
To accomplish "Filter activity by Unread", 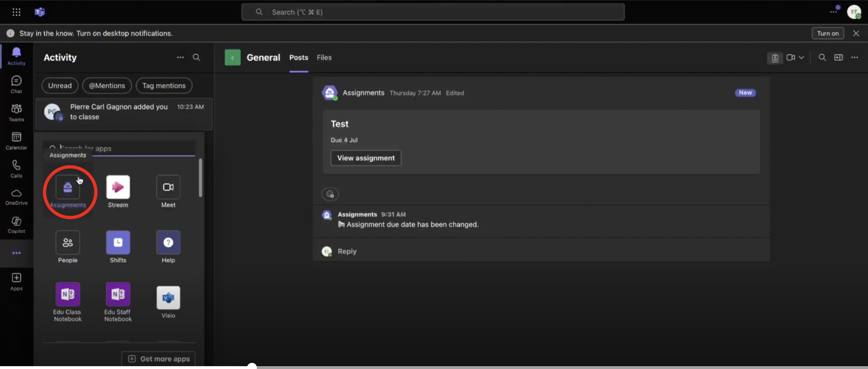I will [60, 85].
